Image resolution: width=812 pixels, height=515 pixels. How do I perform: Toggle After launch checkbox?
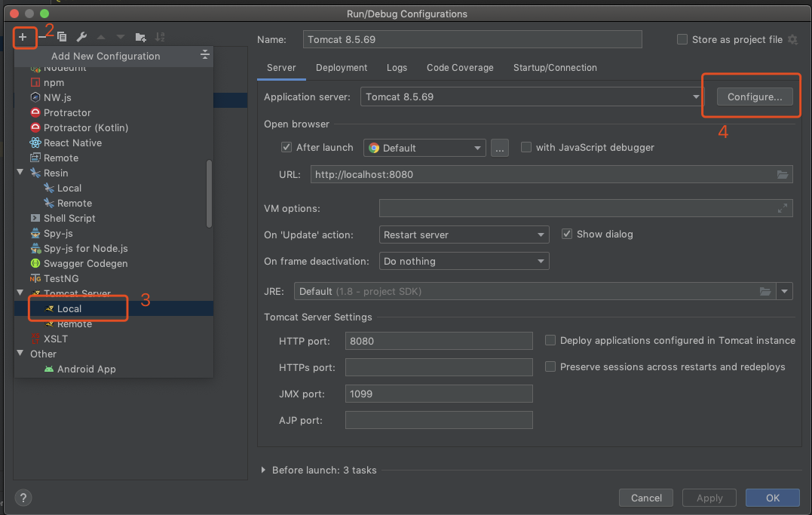[286, 147]
